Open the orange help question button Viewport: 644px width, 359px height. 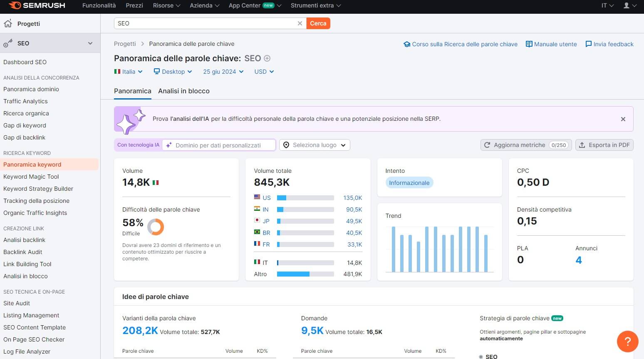627,341
